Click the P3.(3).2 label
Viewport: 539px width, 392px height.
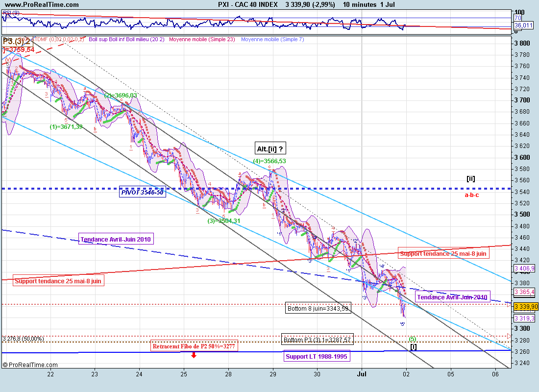point(17,42)
